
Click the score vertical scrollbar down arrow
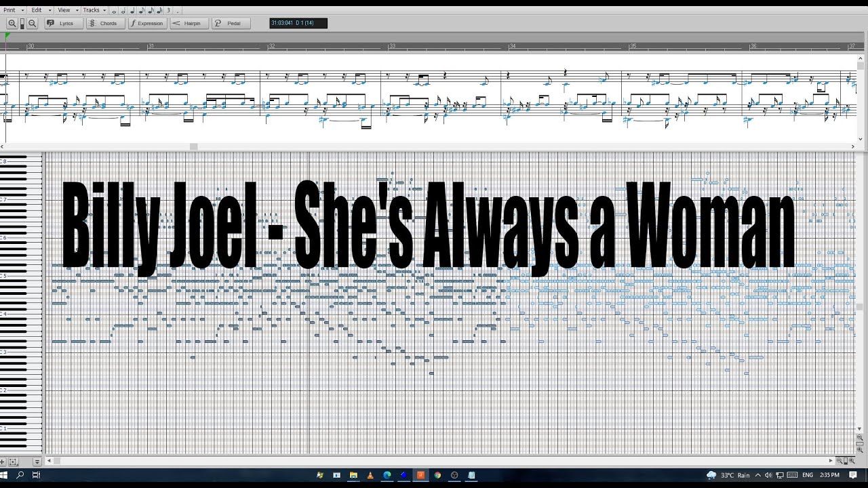point(861,139)
